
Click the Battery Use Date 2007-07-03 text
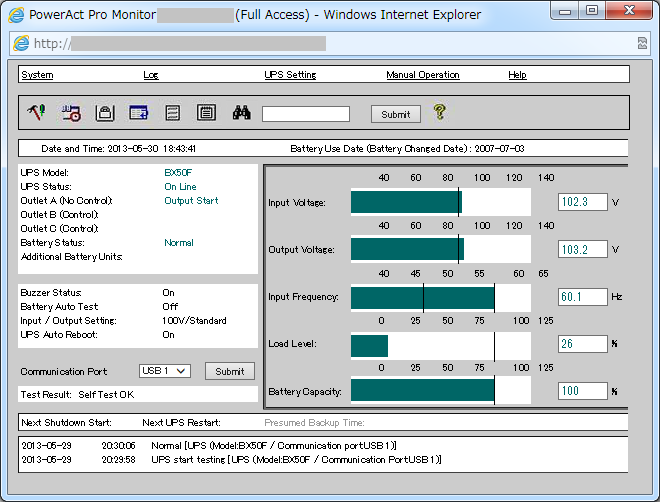407,149
